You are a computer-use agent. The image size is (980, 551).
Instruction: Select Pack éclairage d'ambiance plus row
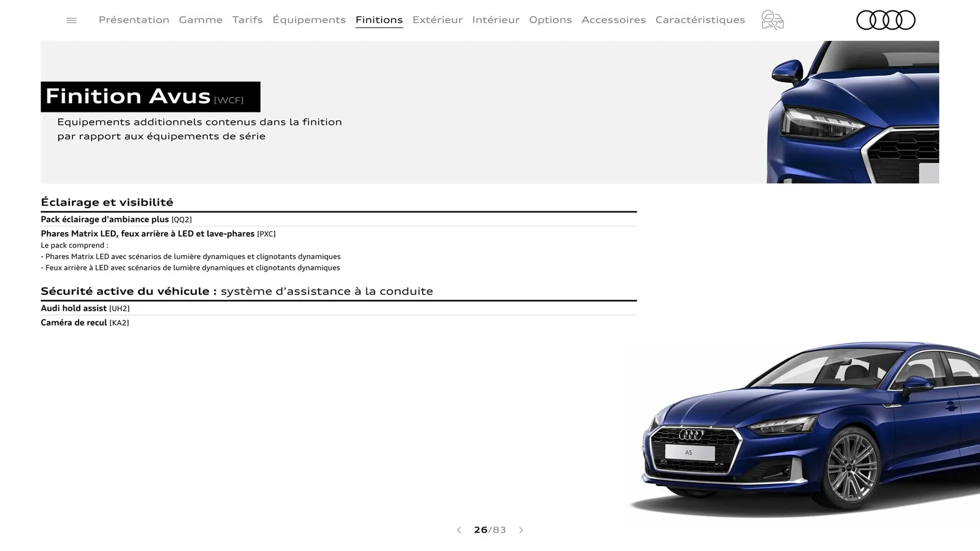(x=339, y=219)
